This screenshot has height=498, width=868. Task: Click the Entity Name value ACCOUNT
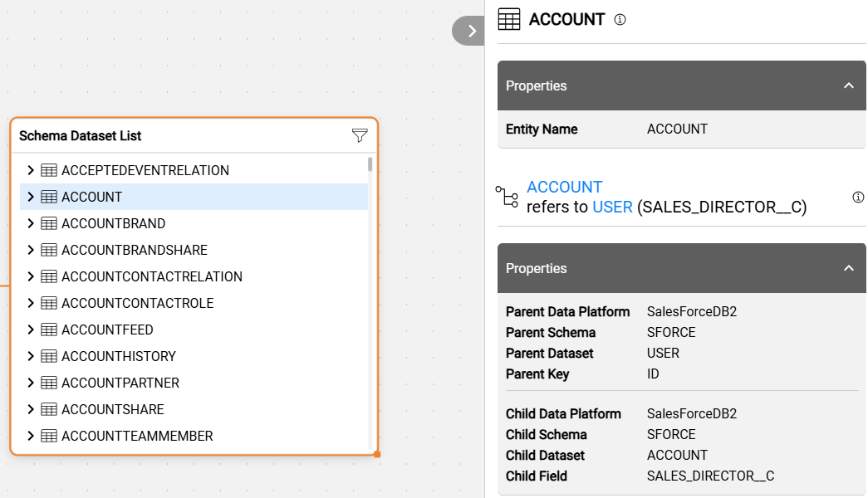pyautogui.click(x=677, y=129)
